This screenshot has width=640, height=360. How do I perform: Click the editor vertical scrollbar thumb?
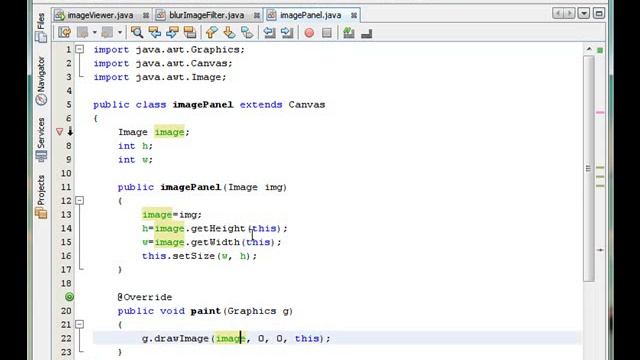point(589,168)
